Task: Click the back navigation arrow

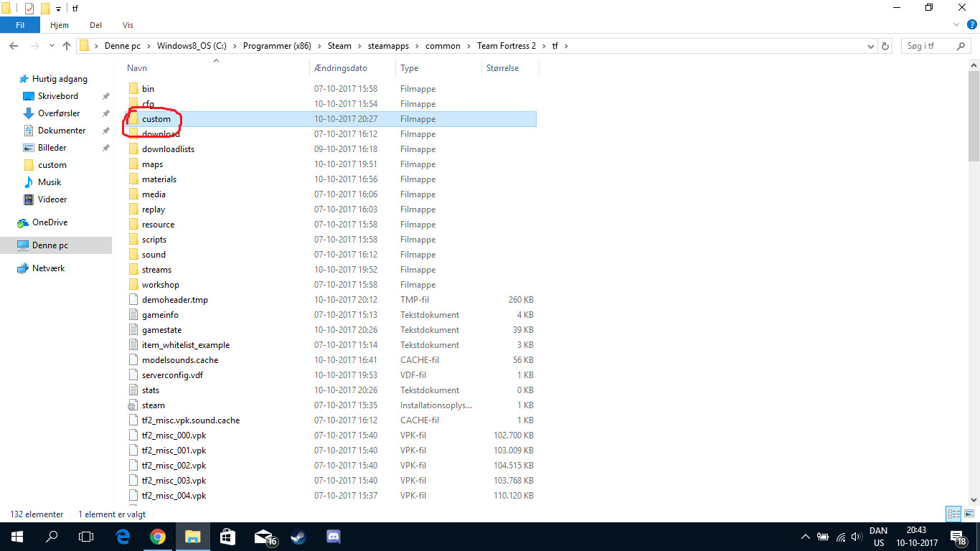Action: click(13, 46)
